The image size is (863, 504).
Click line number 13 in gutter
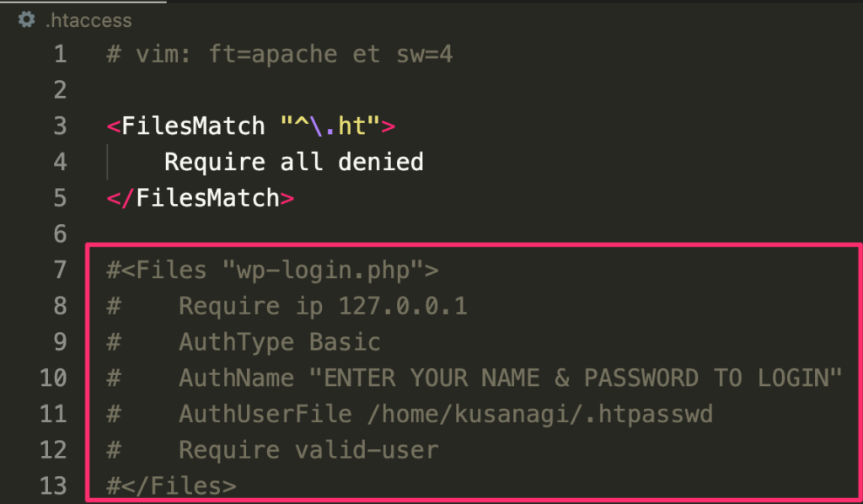point(53,485)
